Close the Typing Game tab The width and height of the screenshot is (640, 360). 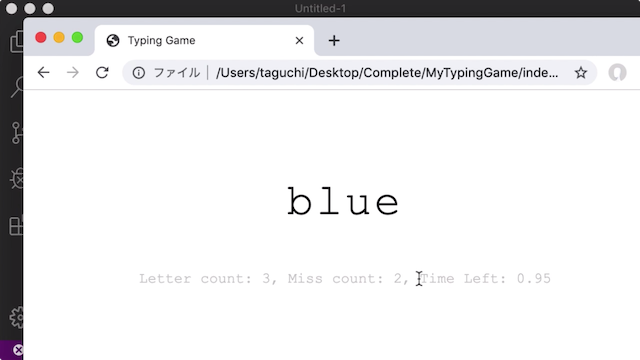[x=299, y=40]
